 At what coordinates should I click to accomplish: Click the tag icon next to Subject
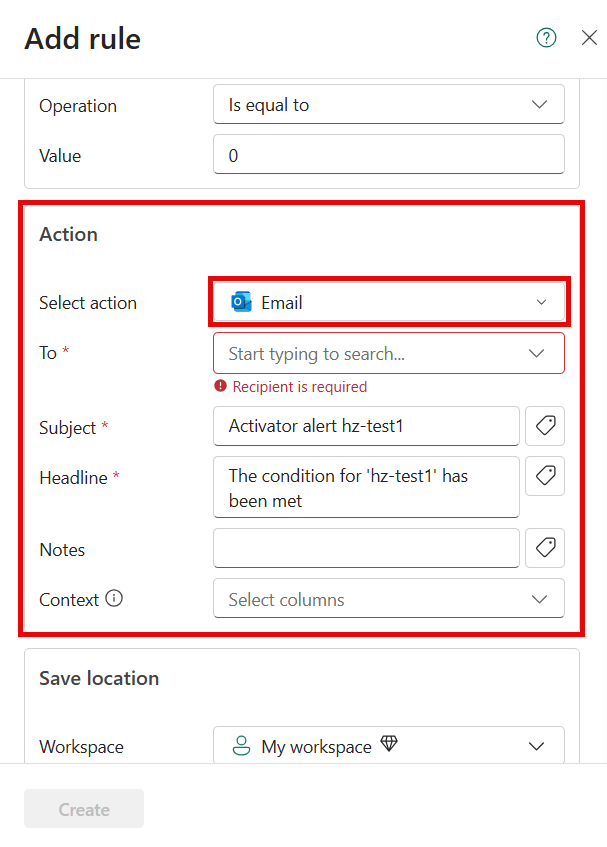545,426
